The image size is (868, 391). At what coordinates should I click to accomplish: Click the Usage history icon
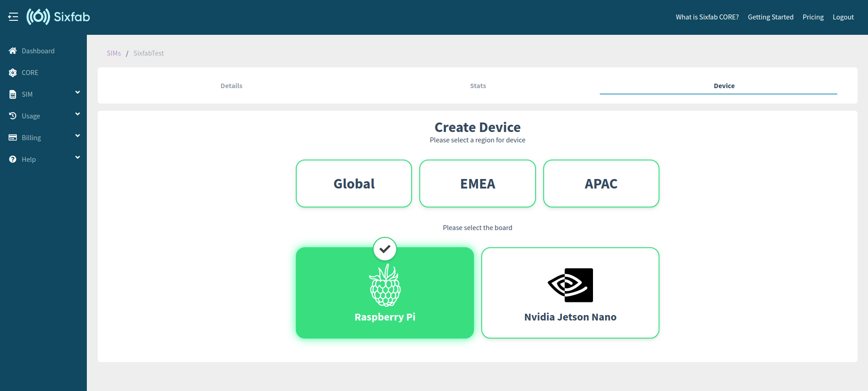pyautogui.click(x=13, y=116)
